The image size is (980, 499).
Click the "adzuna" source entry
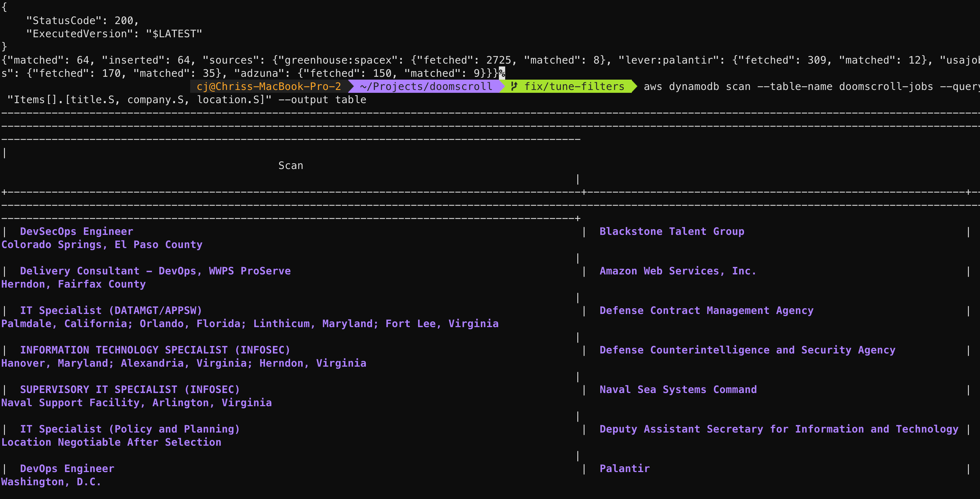[x=363, y=73]
